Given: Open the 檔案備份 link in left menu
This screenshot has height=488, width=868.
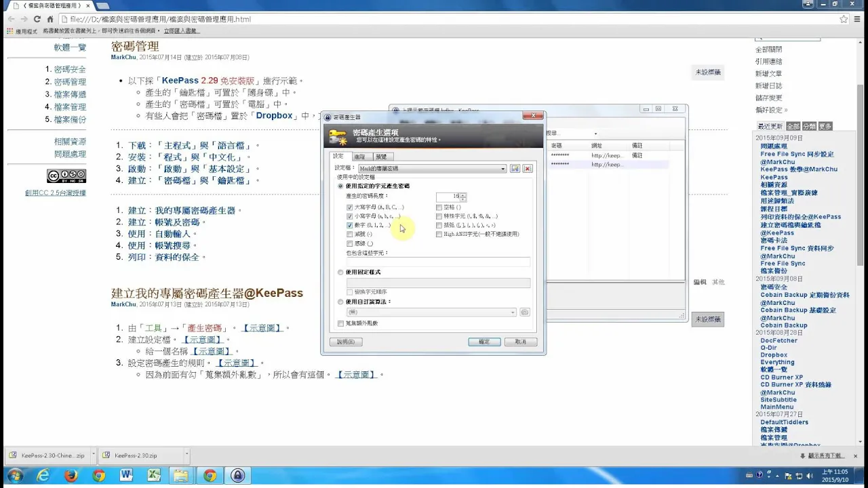Looking at the screenshot, I should [70, 119].
